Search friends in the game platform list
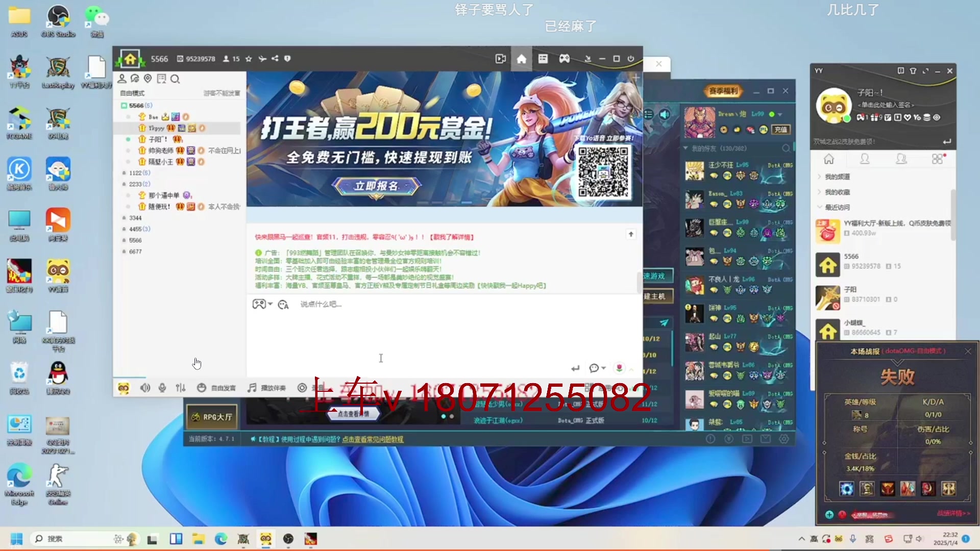980x551 pixels. [786, 148]
